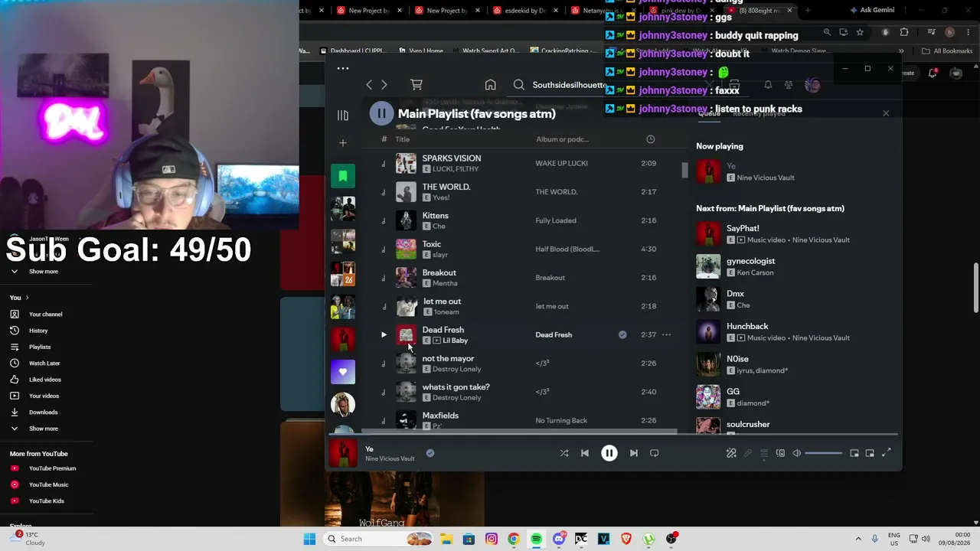Image resolution: width=980 pixels, height=551 pixels.
Task: Switch to the Queue tab
Action: (709, 113)
